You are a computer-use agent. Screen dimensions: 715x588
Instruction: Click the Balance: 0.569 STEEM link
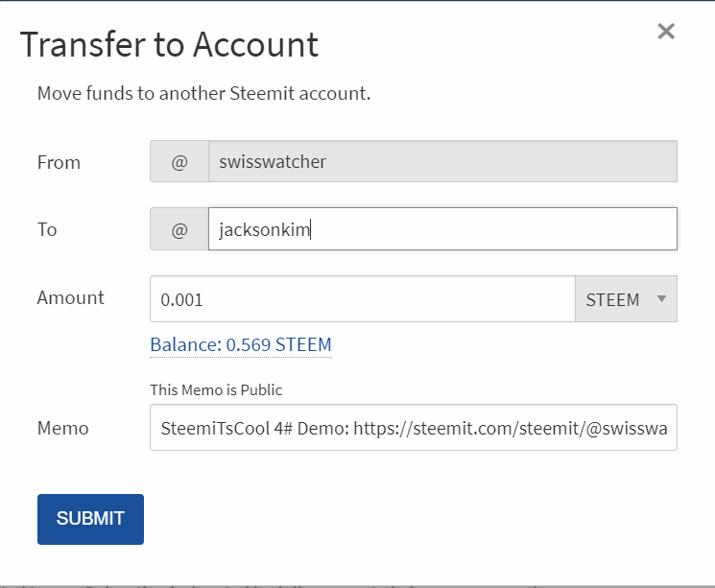tap(241, 344)
